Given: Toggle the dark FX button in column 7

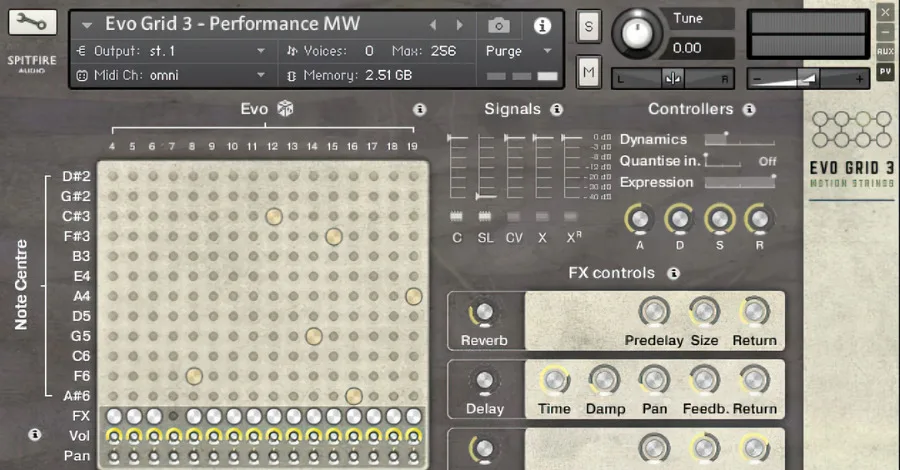Looking at the screenshot, I should point(173,415).
